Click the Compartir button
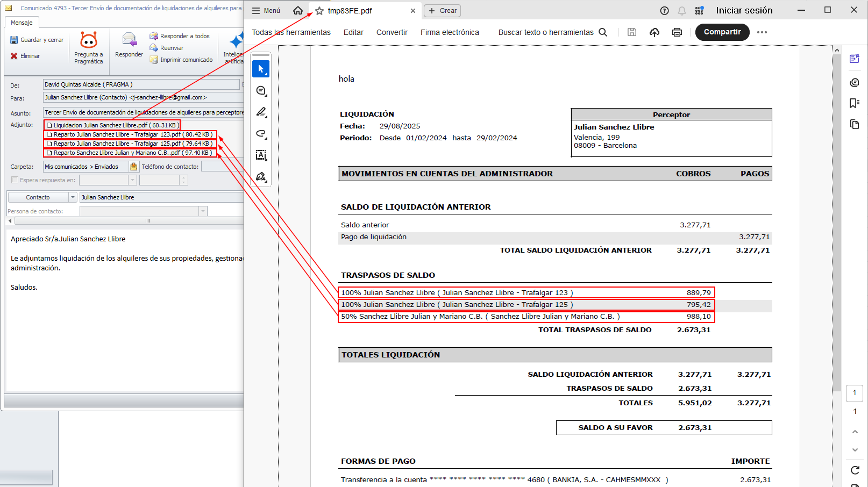The width and height of the screenshot is (868, 487). click(x=722, y=32)
